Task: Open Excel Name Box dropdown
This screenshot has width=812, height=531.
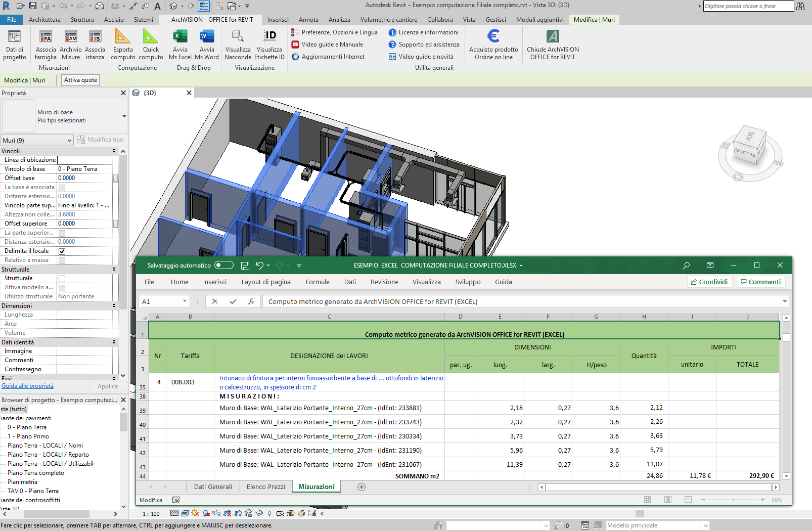Action: pyautogui.click(x=185, y=301)
